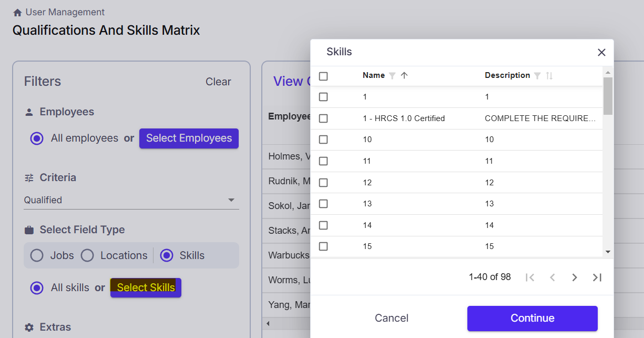The image size is (644, 338).
Task: Click the Yang employee row
Action: coord(287,305)
